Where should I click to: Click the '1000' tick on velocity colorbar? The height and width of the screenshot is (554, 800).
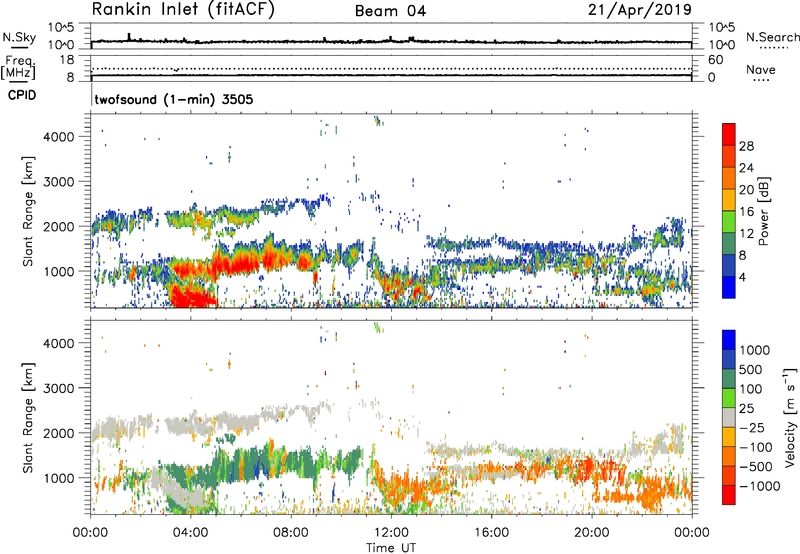click(755, 350)
